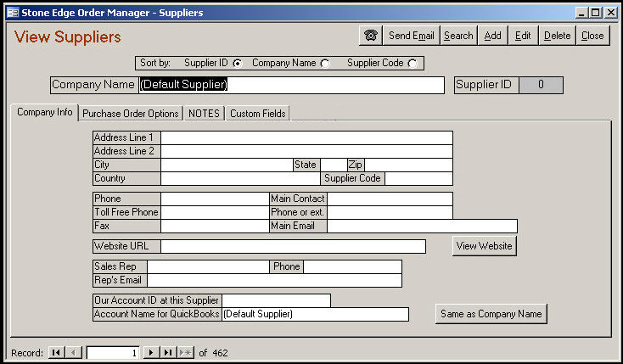Click the Supplier ID field showing 0

click(x=541, y=85)
